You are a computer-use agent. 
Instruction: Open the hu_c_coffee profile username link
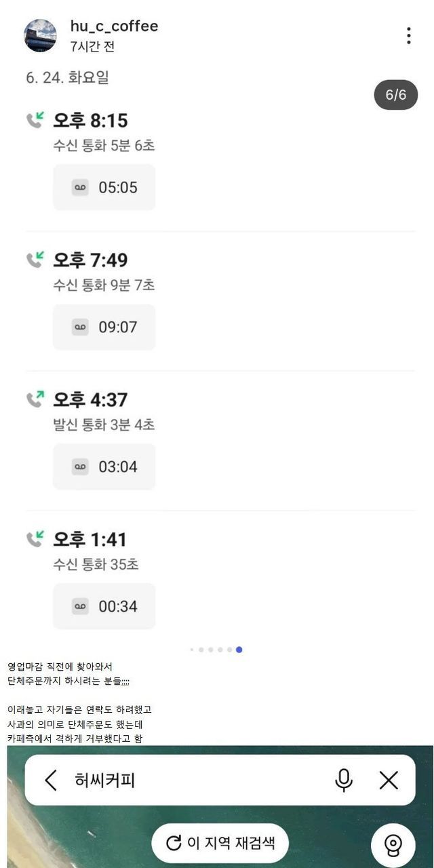click(114, 26)
